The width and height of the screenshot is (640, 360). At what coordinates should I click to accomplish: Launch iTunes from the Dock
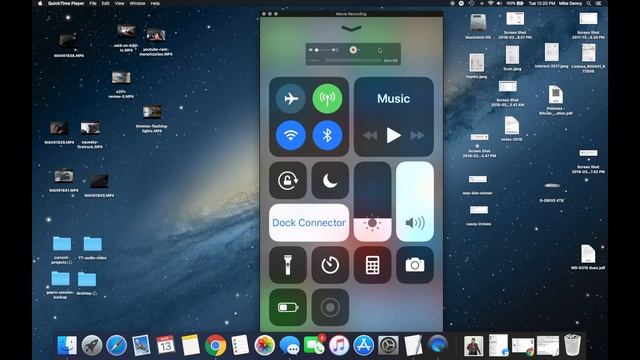(x=339, y=345)
